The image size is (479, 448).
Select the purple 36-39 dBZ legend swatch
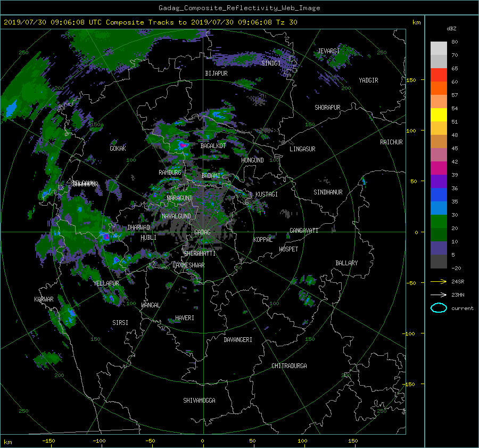tap(439, 182)
